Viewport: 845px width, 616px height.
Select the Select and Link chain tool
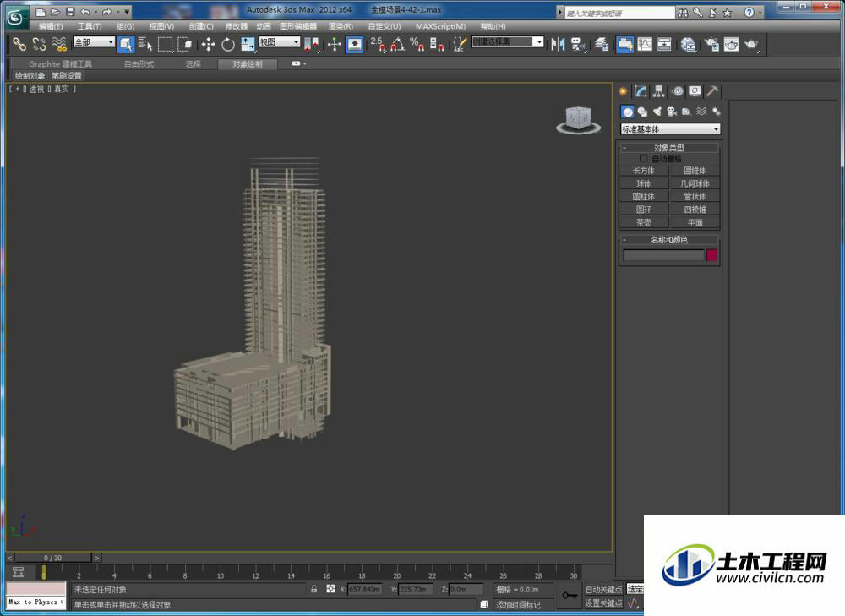[x=19, y=44]
